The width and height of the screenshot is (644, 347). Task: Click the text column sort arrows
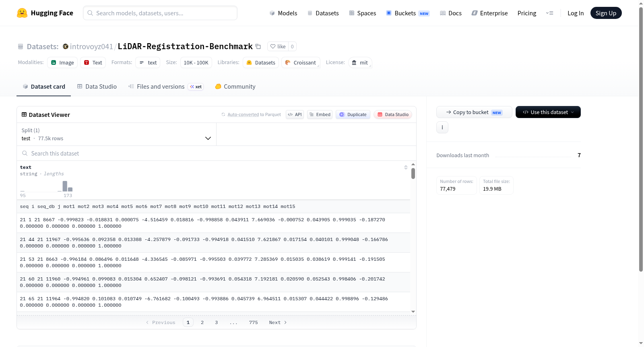406,167
